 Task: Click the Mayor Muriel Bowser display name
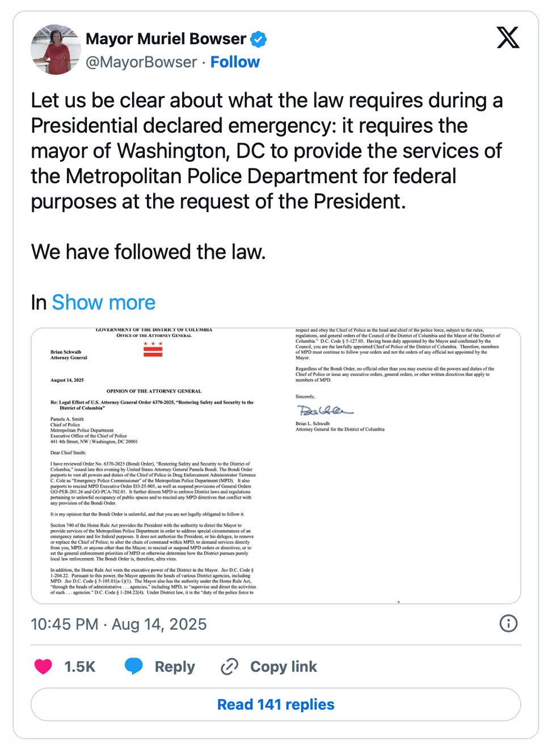pyautogui.click(x=166, y=39)
